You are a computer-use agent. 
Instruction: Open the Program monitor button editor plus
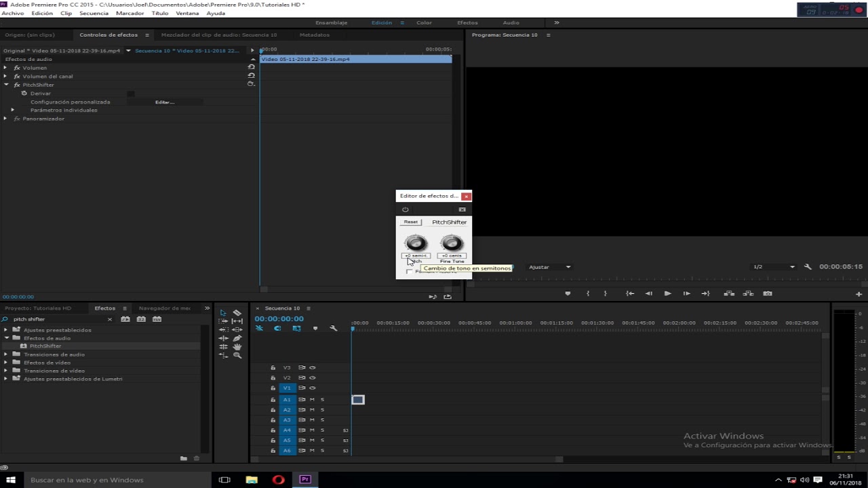click(x=859, y=294)
